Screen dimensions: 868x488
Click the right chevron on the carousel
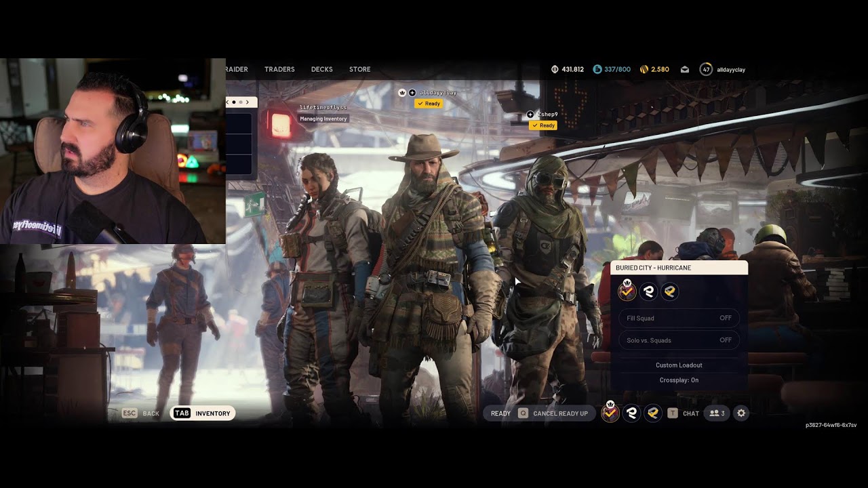point(248,102)
